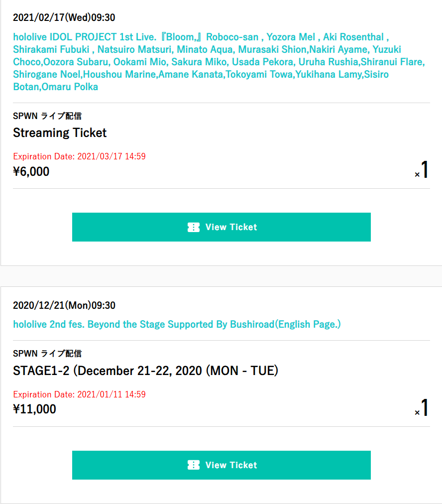Click the ticket icon in the Bloom View Ticket button

193,227
